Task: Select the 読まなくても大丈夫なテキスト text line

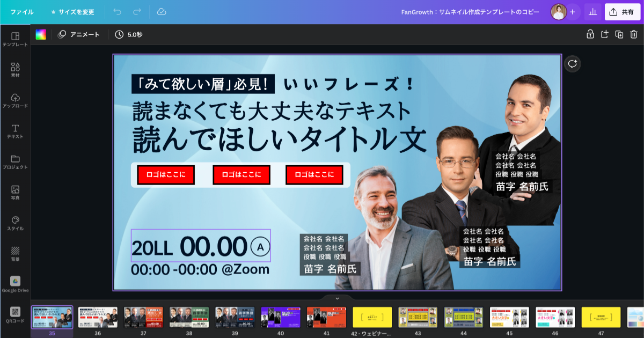Action: pos(272,111)
